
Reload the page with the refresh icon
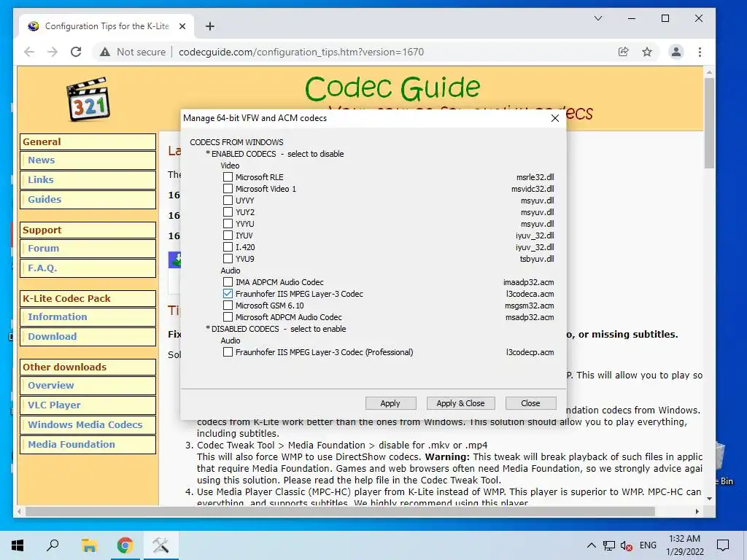[76, 52]
